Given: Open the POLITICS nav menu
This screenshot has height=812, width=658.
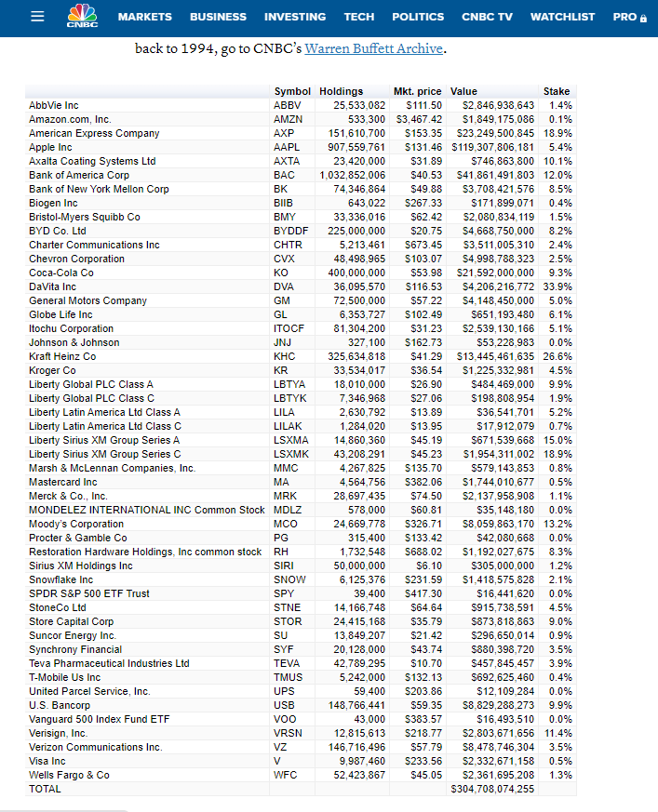Looking at the screenshot, I should coord(418,17).
